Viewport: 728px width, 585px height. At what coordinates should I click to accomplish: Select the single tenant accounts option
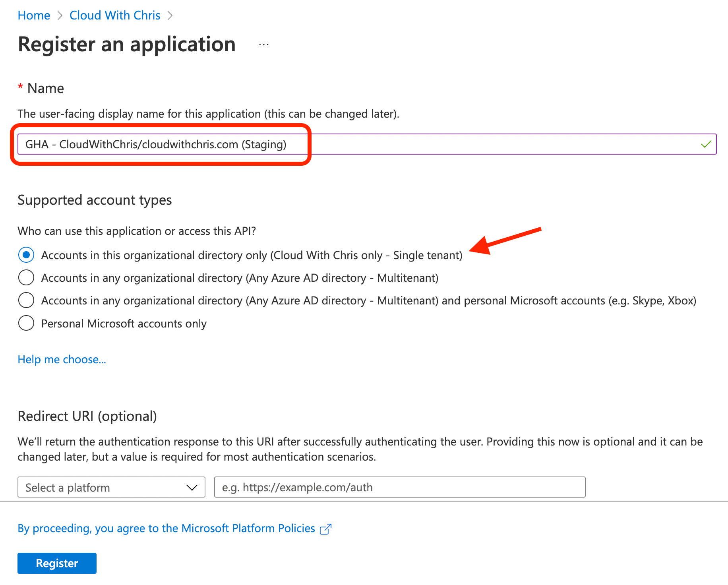tap(26, 255)
